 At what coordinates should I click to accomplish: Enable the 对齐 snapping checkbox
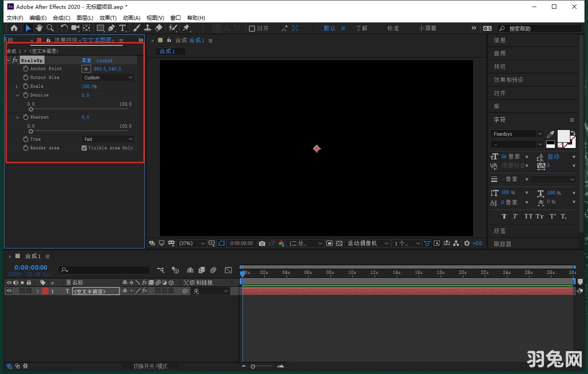pyautogui.click(x=252, y=29)
